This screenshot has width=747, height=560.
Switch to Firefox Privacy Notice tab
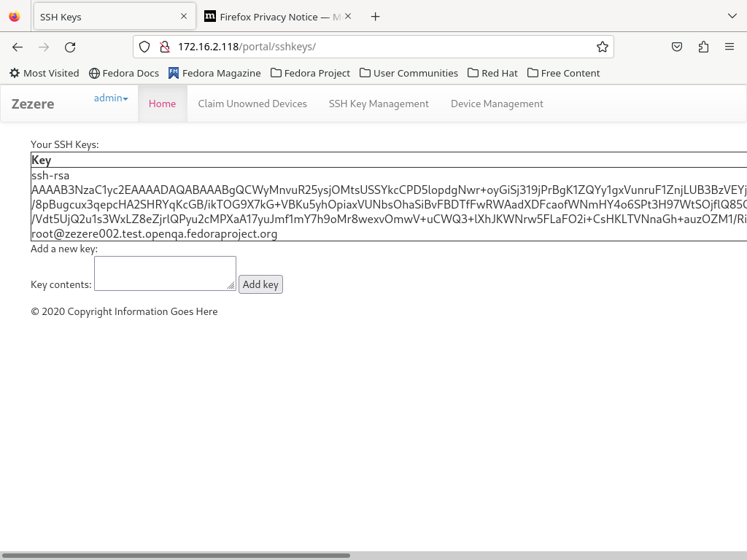(x=279, y=17)
